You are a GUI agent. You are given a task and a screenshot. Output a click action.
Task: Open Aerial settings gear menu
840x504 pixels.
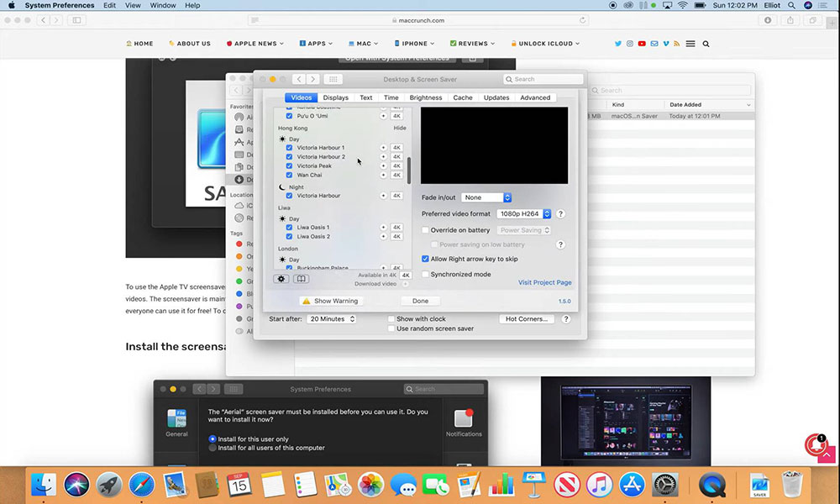281,279
